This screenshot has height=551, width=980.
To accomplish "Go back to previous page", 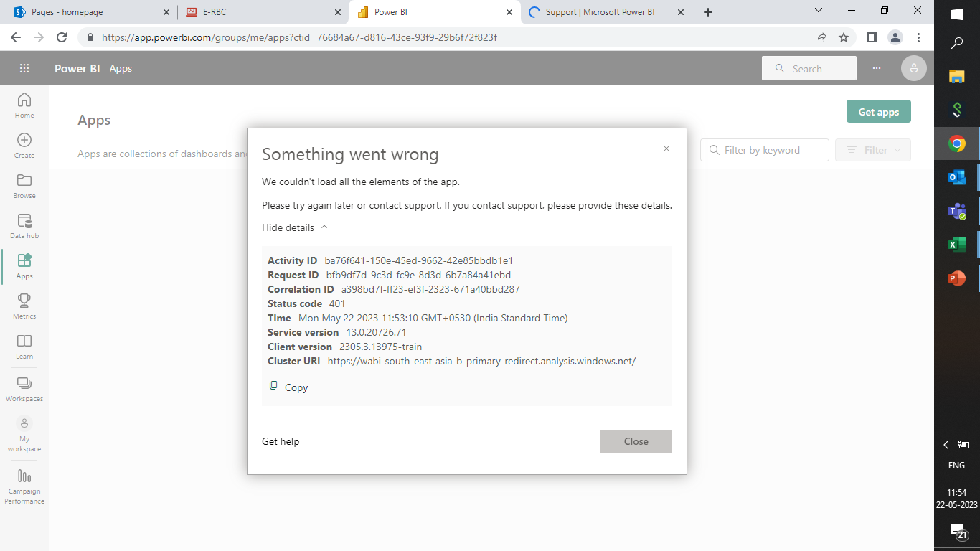I will [16, 37].
